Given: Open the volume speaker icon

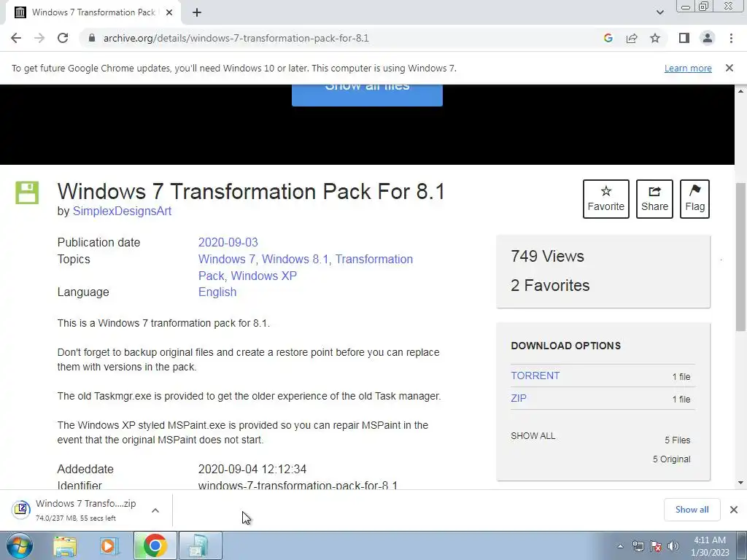Looking at the screenshot, I should pyautogui.click(x=673, y=546).
